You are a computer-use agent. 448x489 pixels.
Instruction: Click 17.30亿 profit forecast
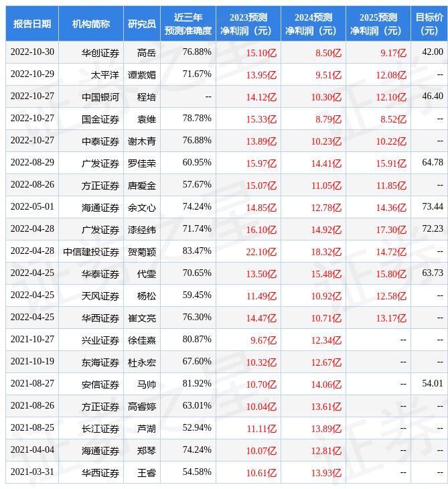[x=391, y=230]
